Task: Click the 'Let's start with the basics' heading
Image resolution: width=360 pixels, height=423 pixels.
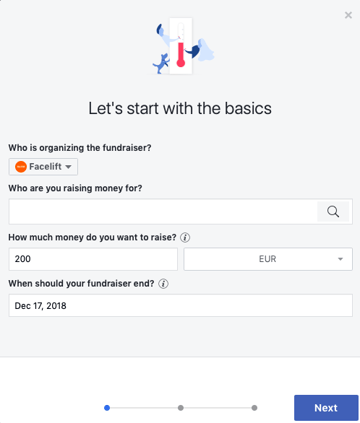Action: [x=180, y=108]
